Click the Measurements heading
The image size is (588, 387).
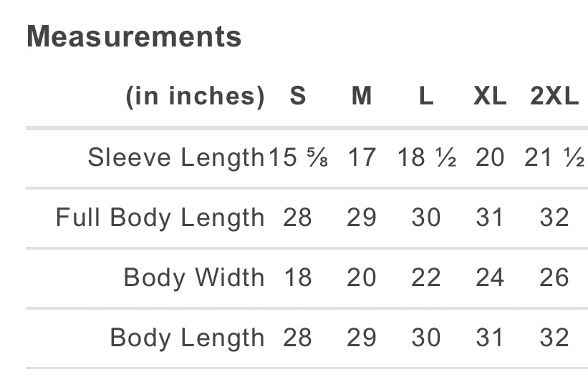134,36
